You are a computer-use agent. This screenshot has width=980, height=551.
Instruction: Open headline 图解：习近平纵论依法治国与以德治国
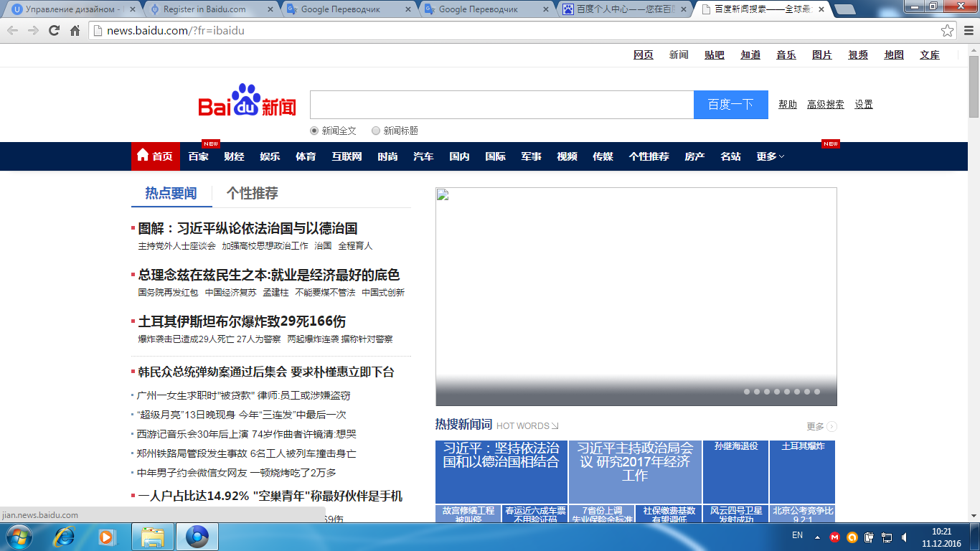click(x=248, y=228)
